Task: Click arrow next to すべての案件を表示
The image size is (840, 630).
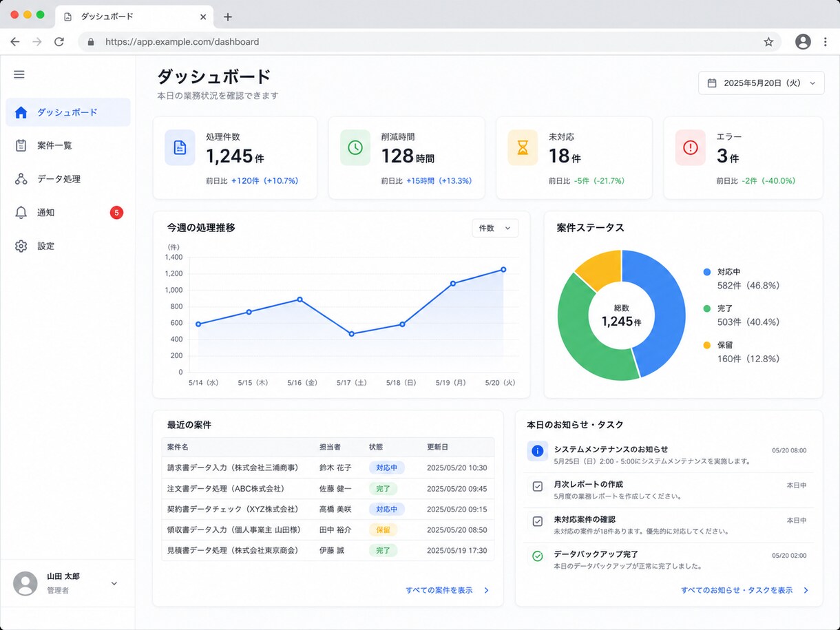Action: [x=486, y=590]
